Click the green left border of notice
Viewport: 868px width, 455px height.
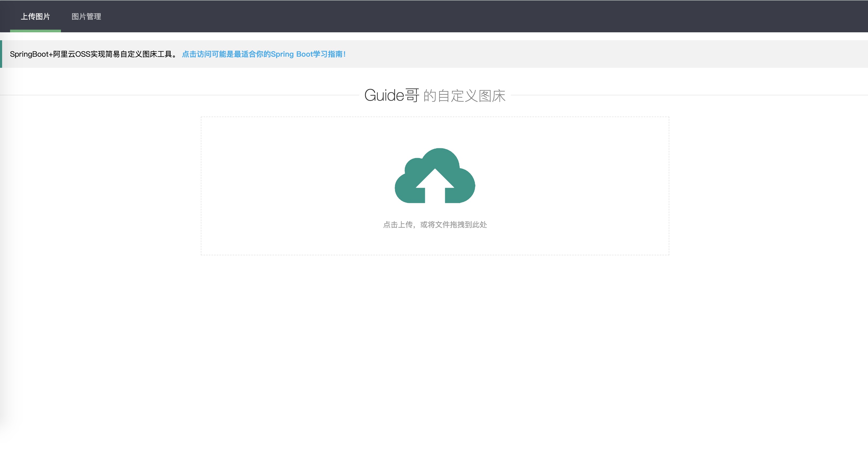click(1, 54)
